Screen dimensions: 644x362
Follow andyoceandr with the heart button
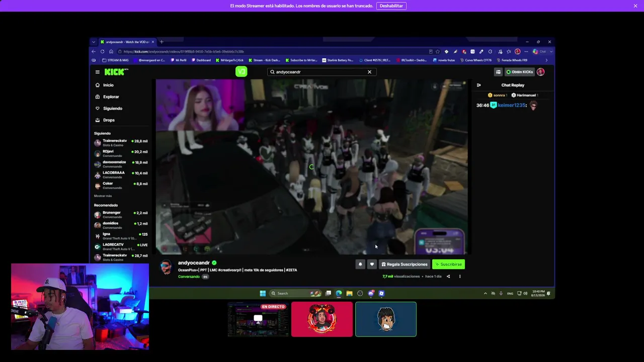[372, 264]
